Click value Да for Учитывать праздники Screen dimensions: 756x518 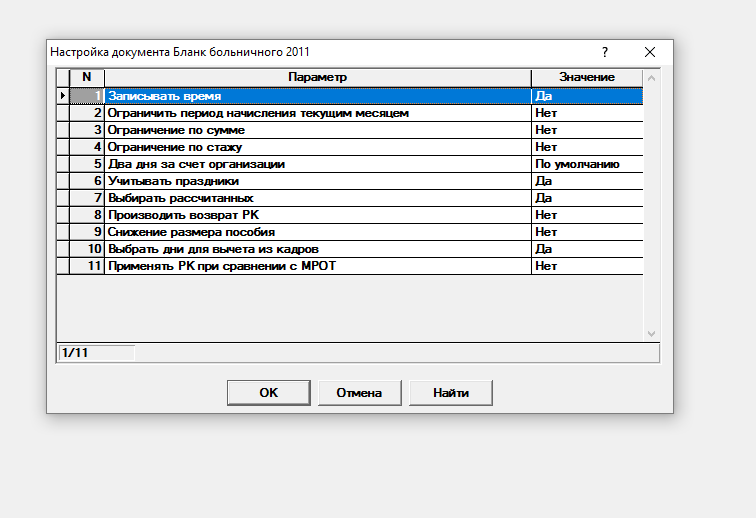[587, 181]
